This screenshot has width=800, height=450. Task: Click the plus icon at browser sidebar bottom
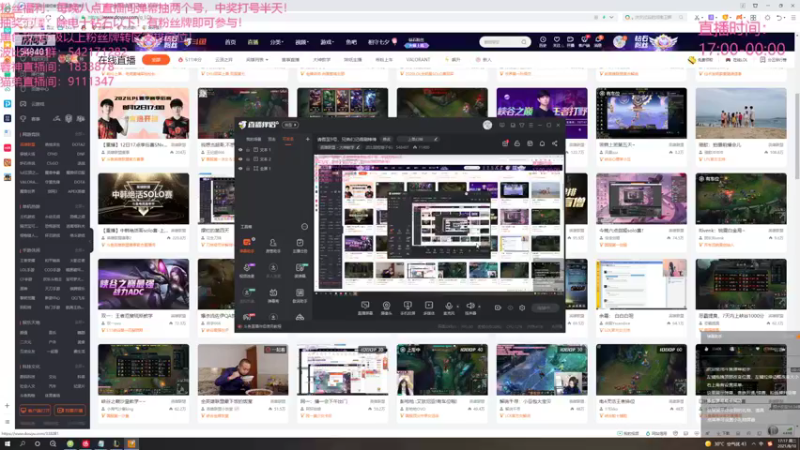coord(7,406)
